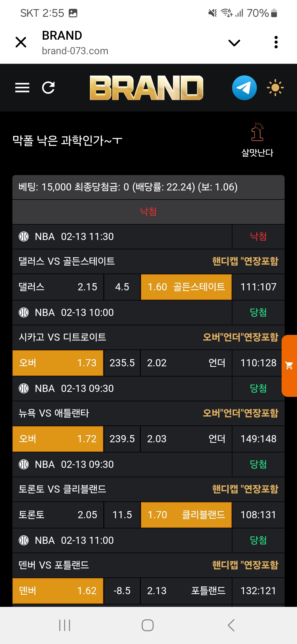Close the in-app browser tab
Image resolution: width=297 pixels, height=644 pixels.
click(21, 42)
